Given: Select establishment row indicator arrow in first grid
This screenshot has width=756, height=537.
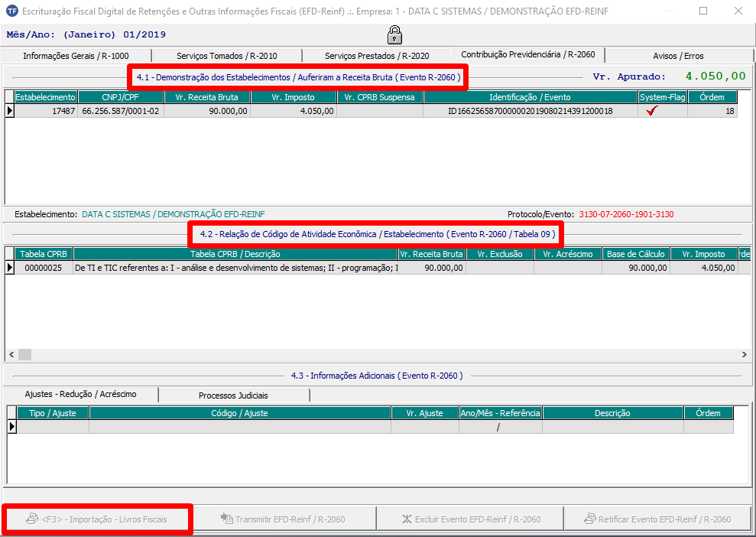Looking at the screenshot, I should pyautogui.click(x=10, y=111).
